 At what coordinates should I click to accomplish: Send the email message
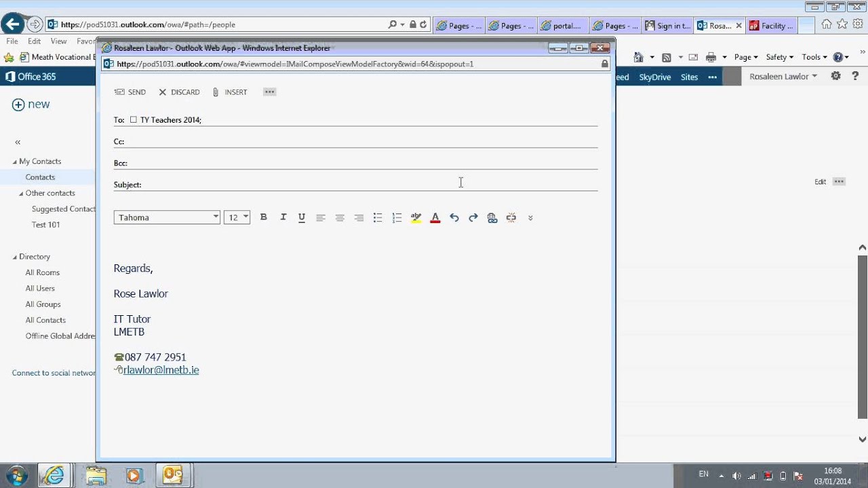130,92
